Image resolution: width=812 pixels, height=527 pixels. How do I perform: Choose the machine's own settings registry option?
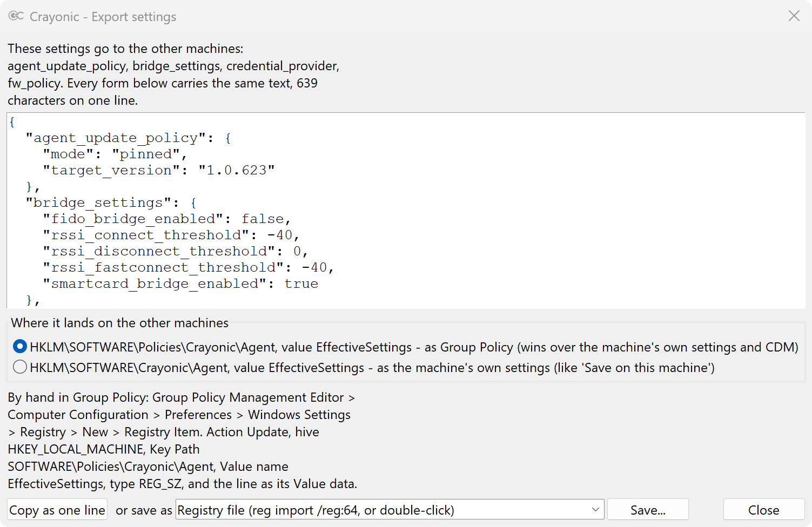[364, 368]
